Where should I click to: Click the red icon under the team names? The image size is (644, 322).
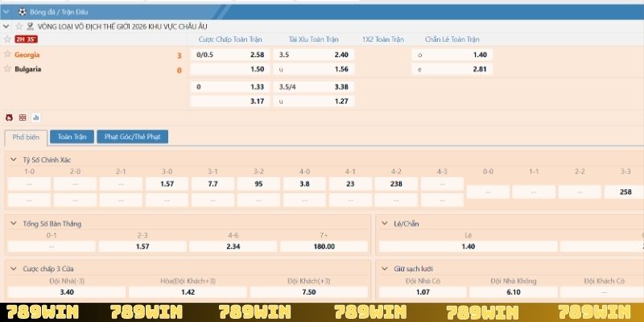pos(9,117)
